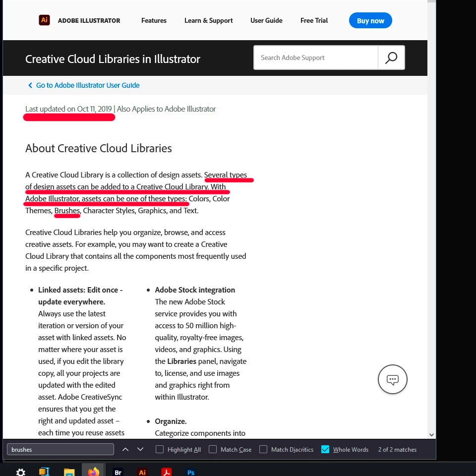The width and height of the screenshot is (476, 476).
Task: Switch to Firefox in taskbar
Action: 94,472
